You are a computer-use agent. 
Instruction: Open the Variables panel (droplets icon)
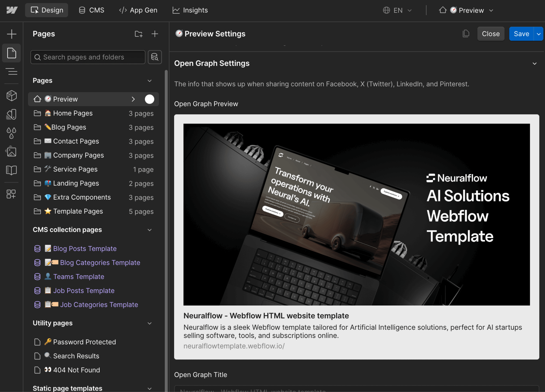tap(11, 133)
